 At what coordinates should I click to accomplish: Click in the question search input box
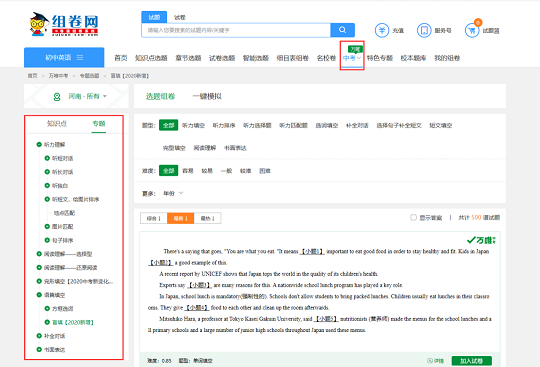[x=236, y=30]
